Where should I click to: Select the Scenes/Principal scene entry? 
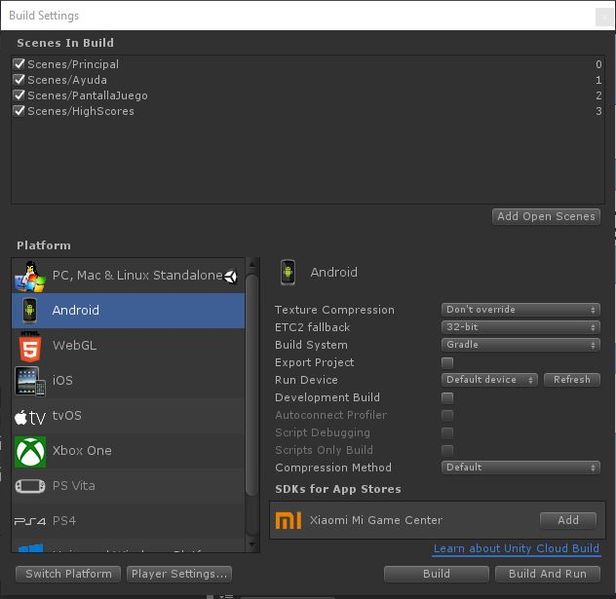[308, 64]
